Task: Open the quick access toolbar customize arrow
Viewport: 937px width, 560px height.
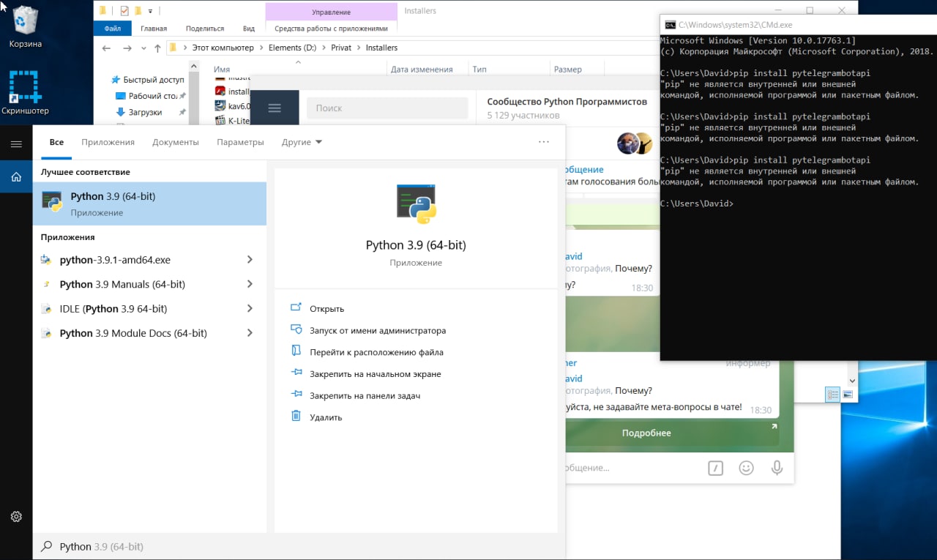Action: [151, 11]
